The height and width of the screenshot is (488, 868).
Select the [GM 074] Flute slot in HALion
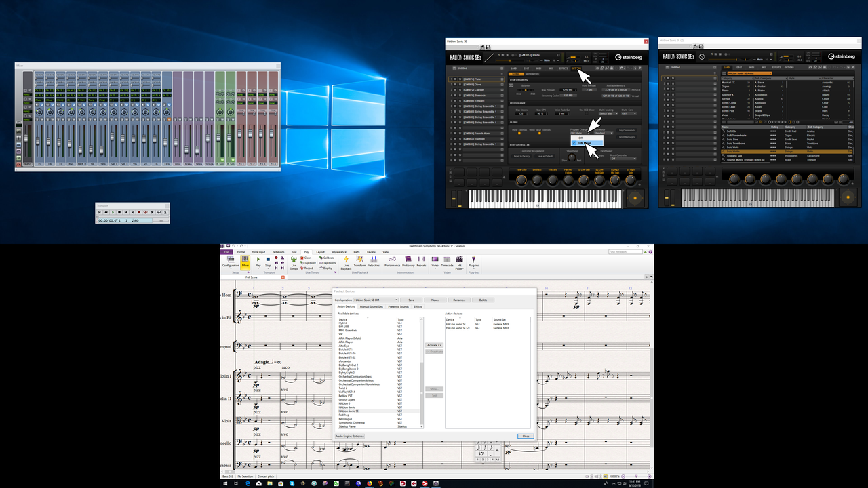[476, 79]
